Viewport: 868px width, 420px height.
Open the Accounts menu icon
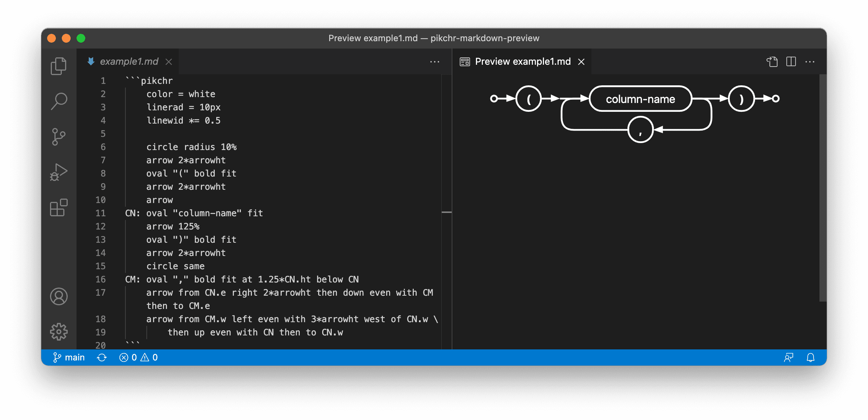(x=58, y=296)
